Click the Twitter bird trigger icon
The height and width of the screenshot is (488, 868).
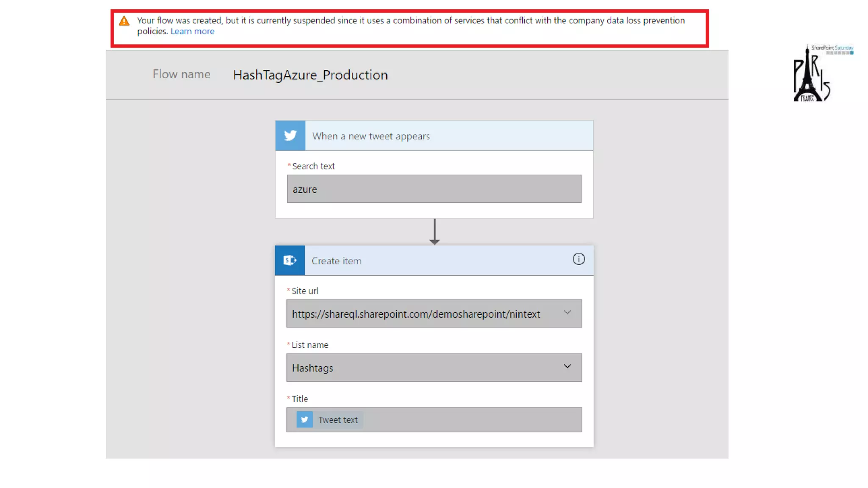point(290,136)
